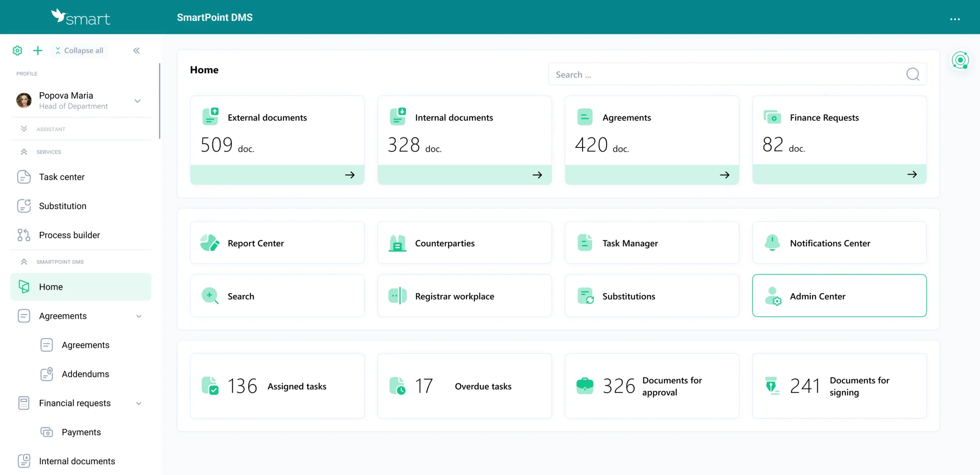Image resolution: width=980 pixels, height=475 pixels.
Task: Collapse the SERVICES section
Action: [24, 152]
